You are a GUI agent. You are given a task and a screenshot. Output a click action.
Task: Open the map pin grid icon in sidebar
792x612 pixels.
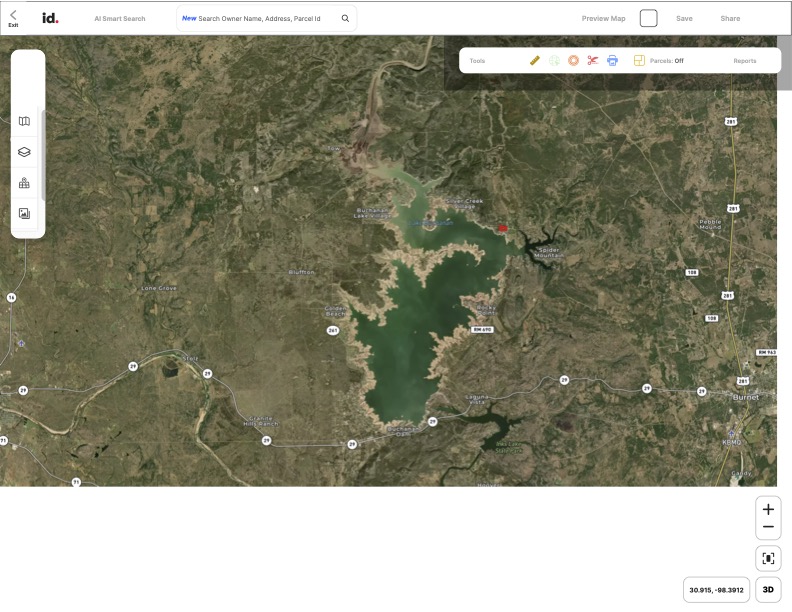(24, 183)
